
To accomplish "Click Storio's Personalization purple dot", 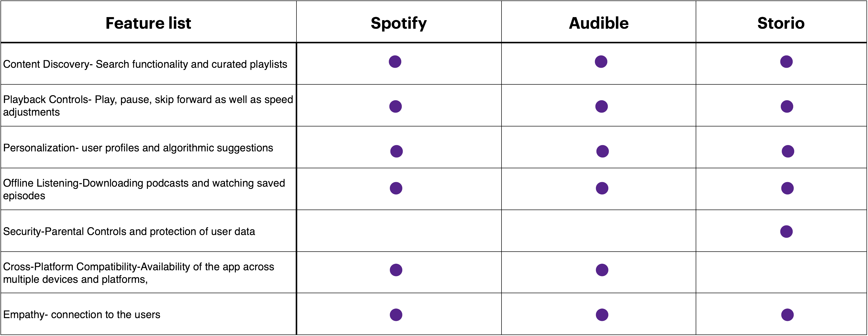I will 788,151.
